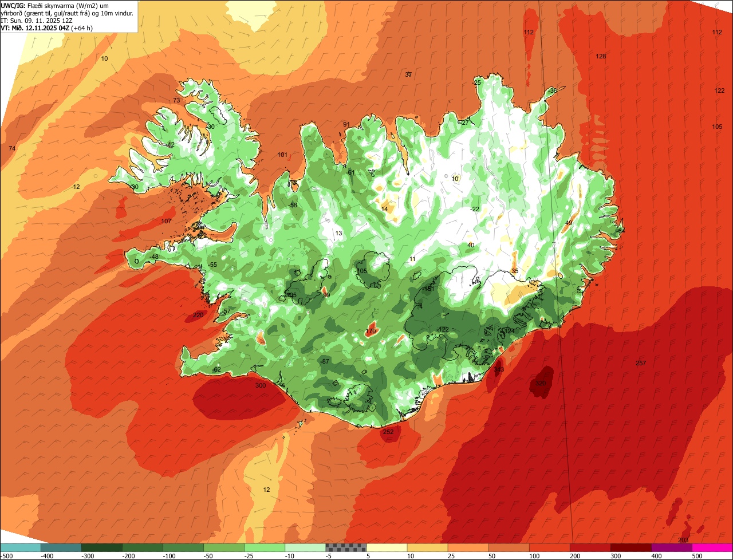Click the value 49 in east Iceland
The image size is (733, 560).
(569, 223)
